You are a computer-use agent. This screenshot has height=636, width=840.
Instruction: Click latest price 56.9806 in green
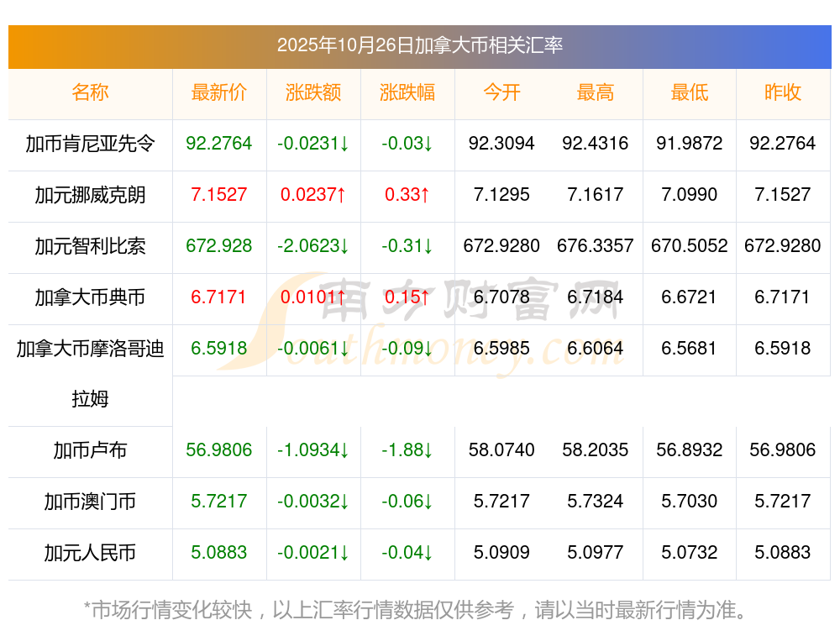219,449
